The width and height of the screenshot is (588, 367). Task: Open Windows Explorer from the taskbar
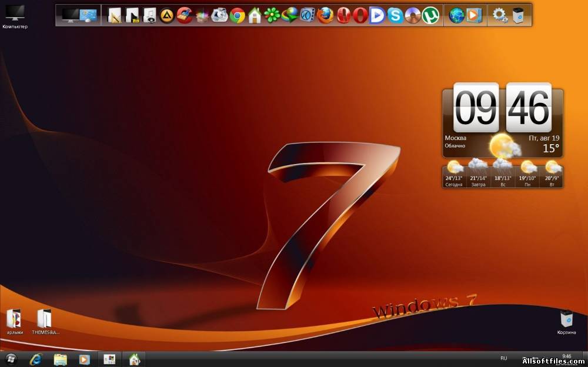60,359
